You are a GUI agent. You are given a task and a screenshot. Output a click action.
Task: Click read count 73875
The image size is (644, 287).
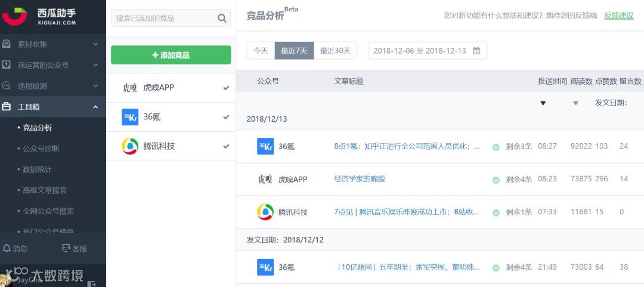[581, 179]
